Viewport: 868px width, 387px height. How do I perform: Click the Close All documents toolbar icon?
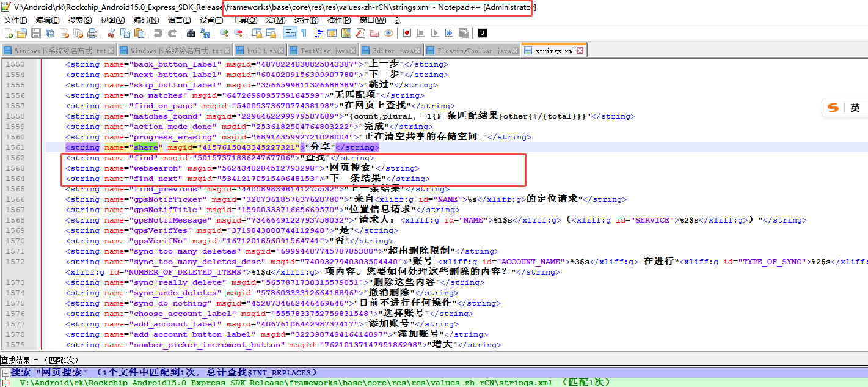pyautogui.click(x=78, y=32)
